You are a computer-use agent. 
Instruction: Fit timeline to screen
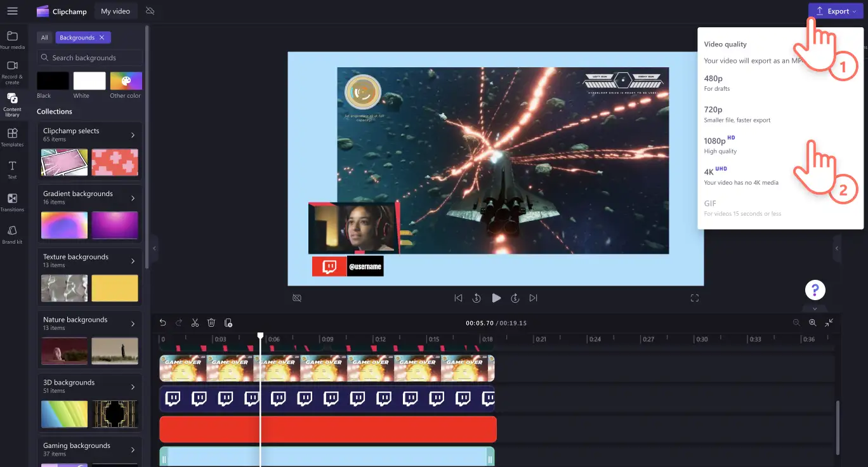[829, 322]
